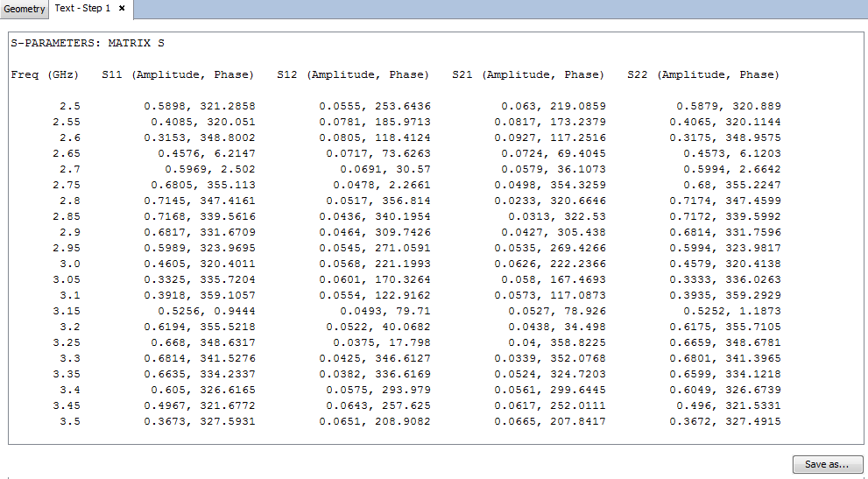Click the Freq (GHz) column header
Image resolution: width=868 pixels, height=479 pixels.
(46, 74)
